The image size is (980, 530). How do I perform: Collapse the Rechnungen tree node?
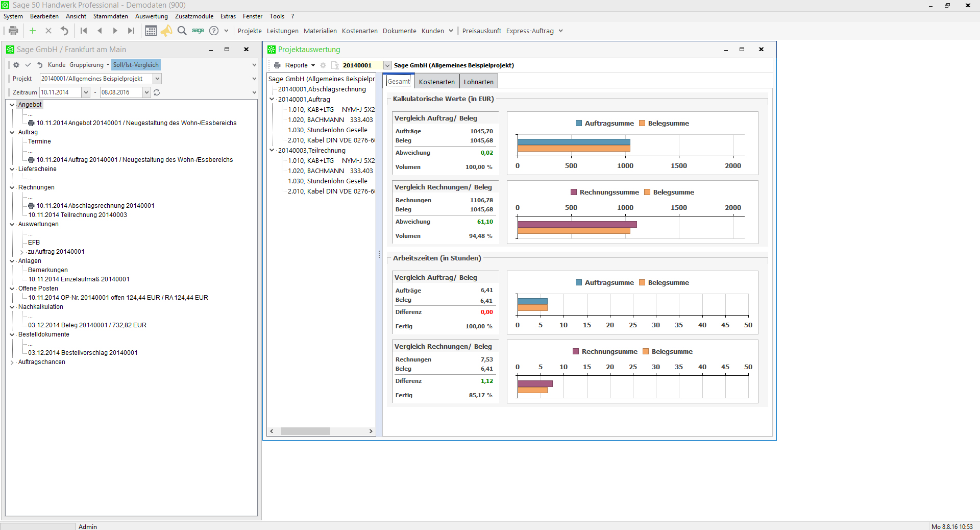[x=12, y=187]
